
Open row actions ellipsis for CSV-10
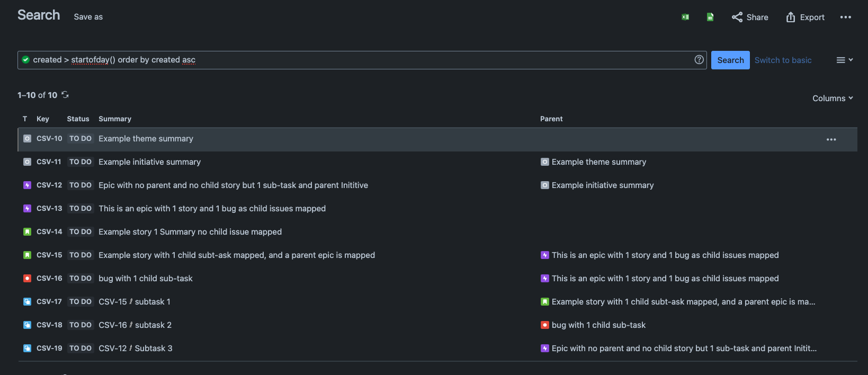(831, 139)
